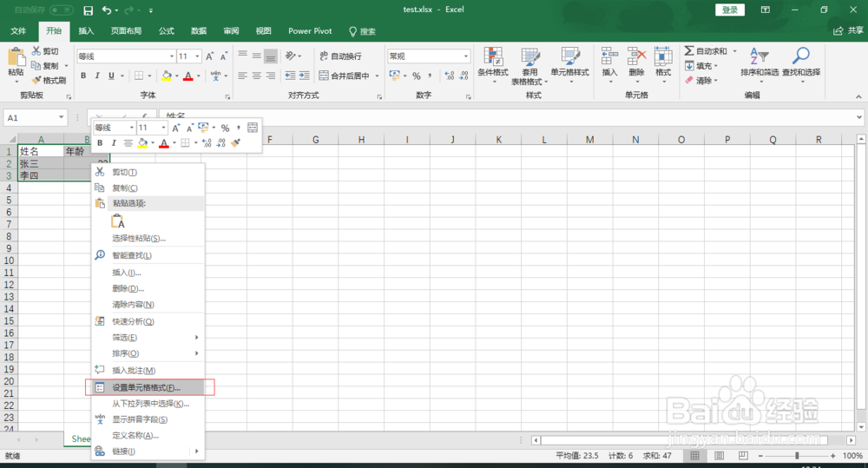Toggle Bold in the mini toolbar
The height and width of the screenshot is (468, 868).
tap(100, 143)
